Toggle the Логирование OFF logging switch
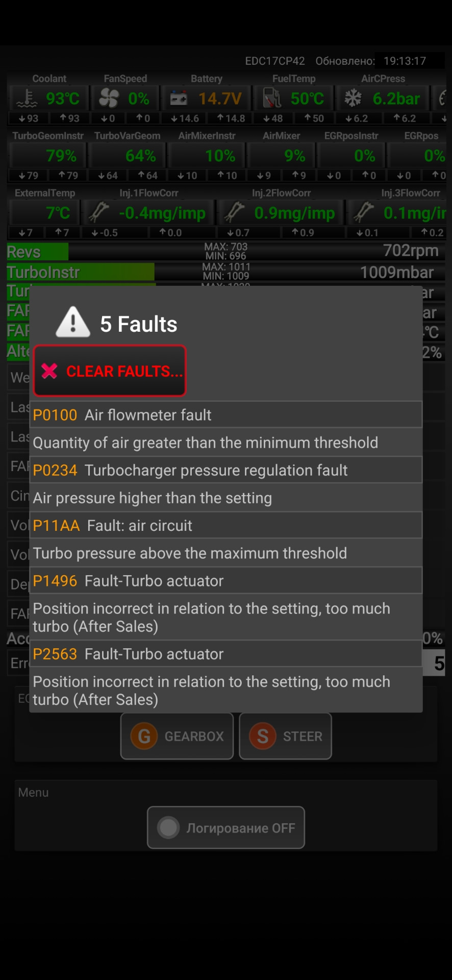The image size is (452, 980). 226,827
